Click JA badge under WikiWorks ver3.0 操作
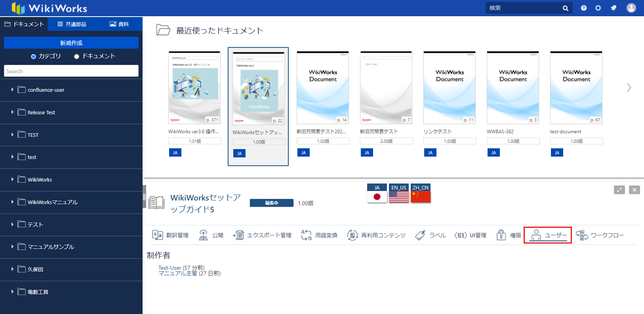The image size is (644, 314). 175,153
